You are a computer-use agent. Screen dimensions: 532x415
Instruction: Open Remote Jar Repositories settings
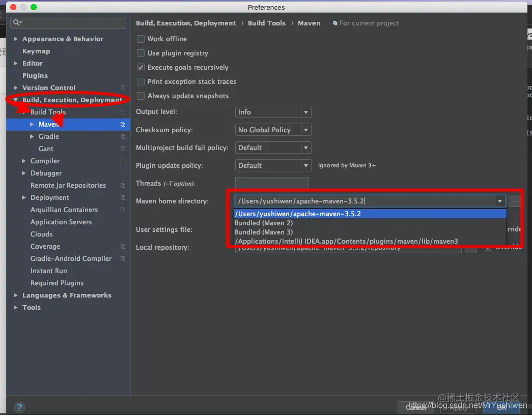coord(68,186)
